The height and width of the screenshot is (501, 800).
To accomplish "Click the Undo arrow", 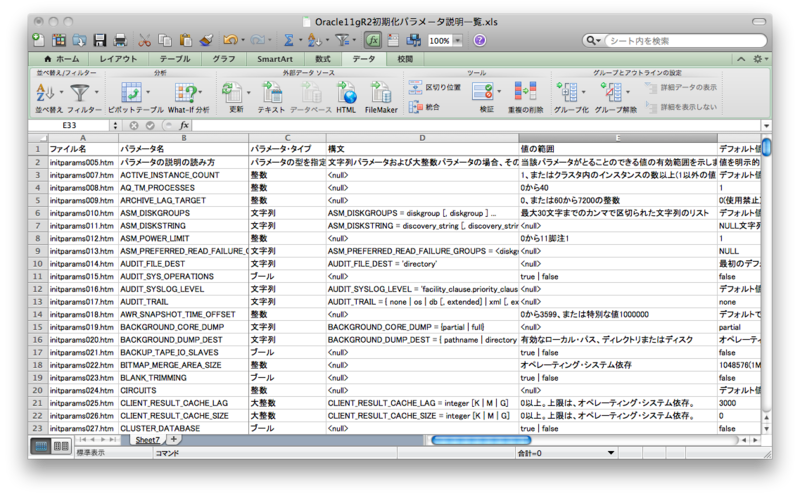I will point(230,40).
